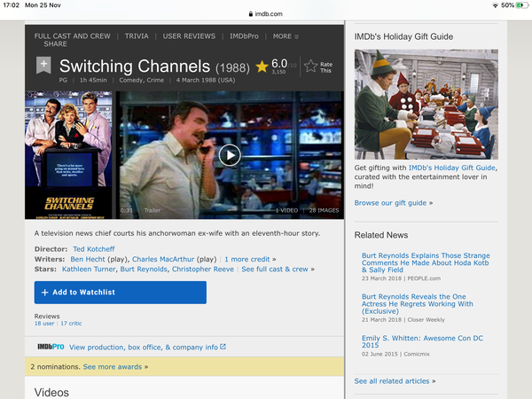Click the IMDb's Holiday Gift Guide text link

point(452,168)
